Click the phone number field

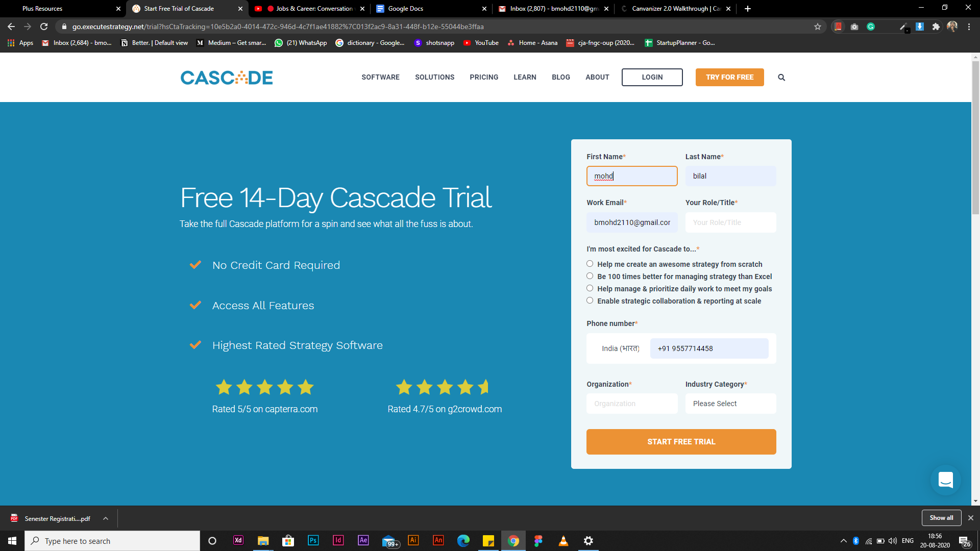pos(709,348)
